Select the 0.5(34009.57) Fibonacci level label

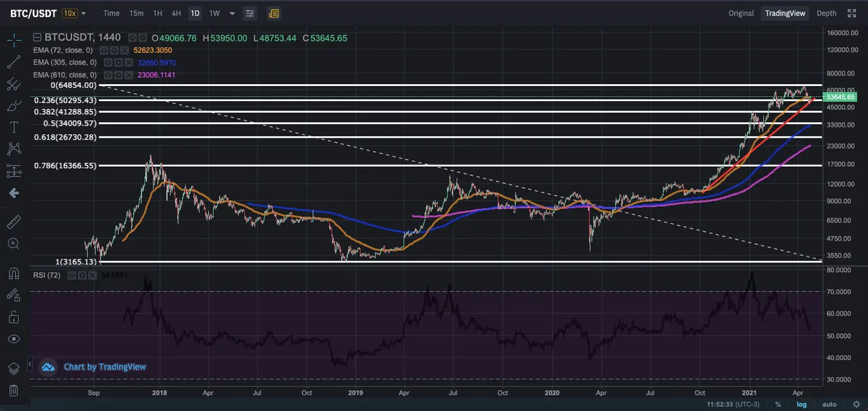click(71, 123)
